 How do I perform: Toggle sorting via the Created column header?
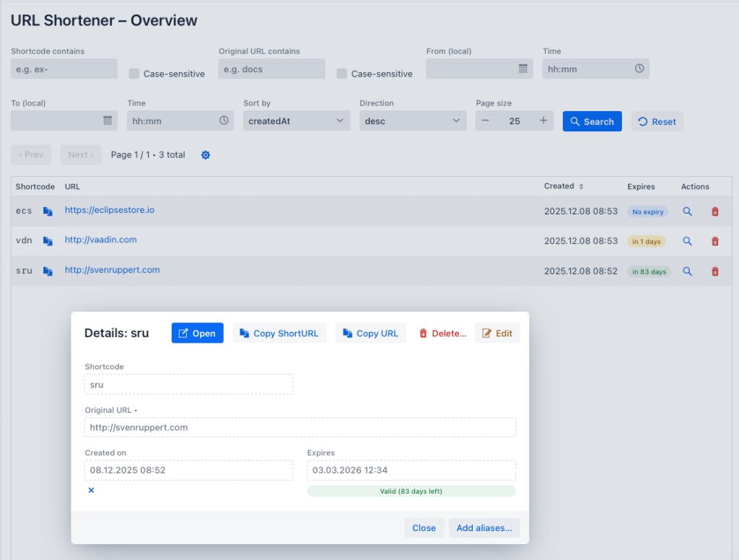click(563, 186)
